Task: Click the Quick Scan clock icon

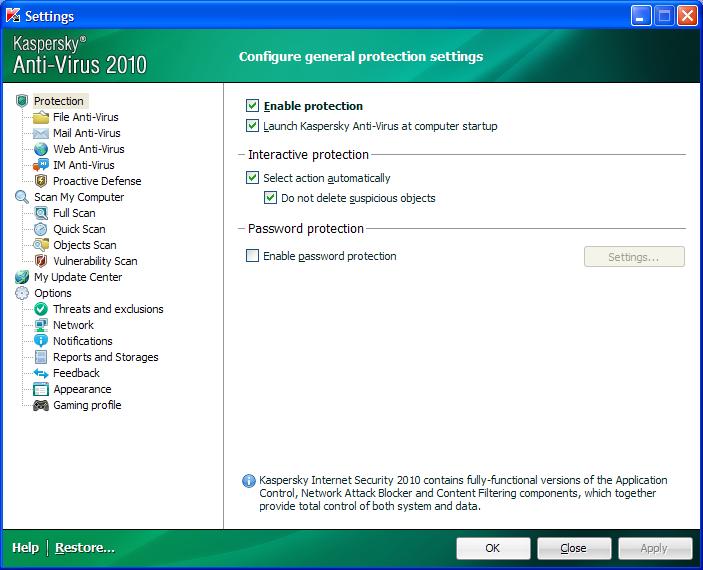Action: coord(41,229)
